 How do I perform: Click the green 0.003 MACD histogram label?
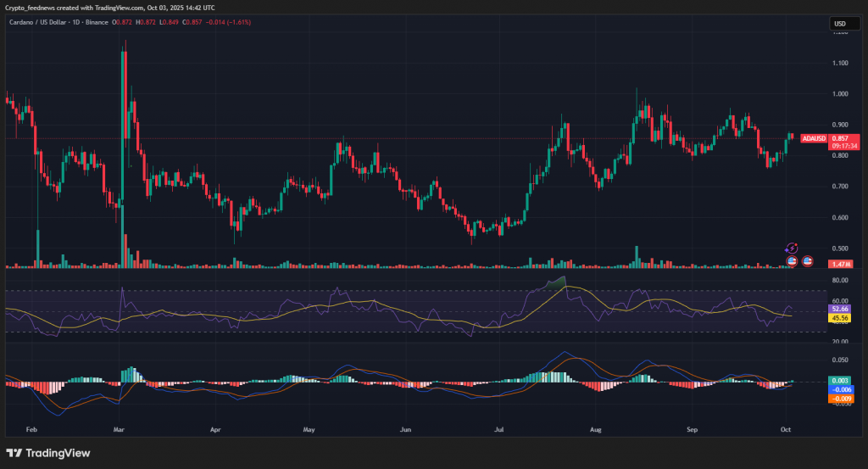(x=840, y=381)
